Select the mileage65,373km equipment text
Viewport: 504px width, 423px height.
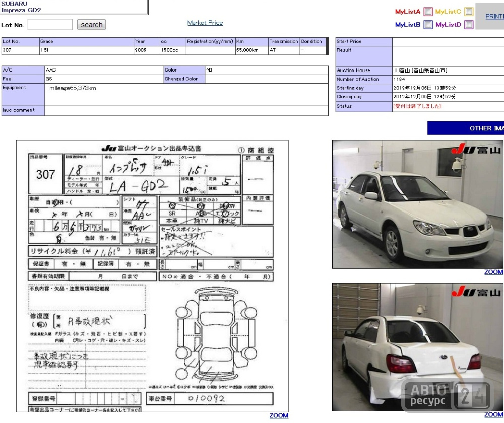point(73,88)
